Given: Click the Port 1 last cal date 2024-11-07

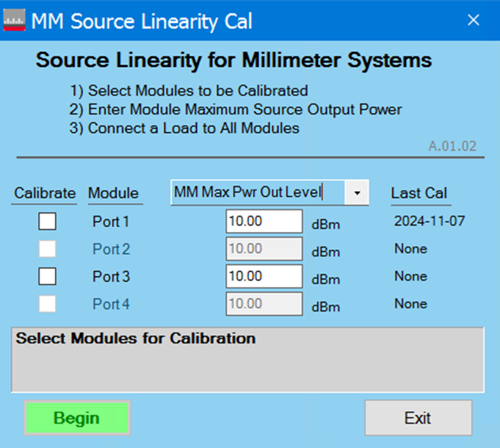Looking at the screenshot, I should tap(429, 221).
